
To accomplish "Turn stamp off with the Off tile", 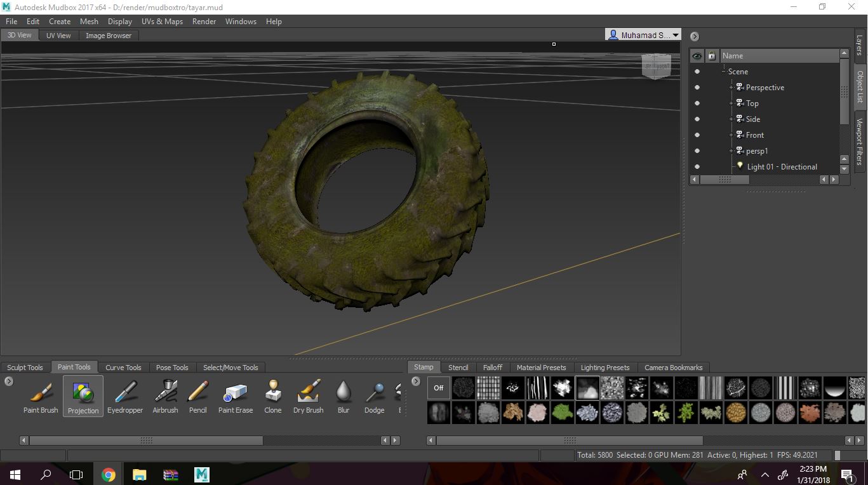I will click(438, 388).
